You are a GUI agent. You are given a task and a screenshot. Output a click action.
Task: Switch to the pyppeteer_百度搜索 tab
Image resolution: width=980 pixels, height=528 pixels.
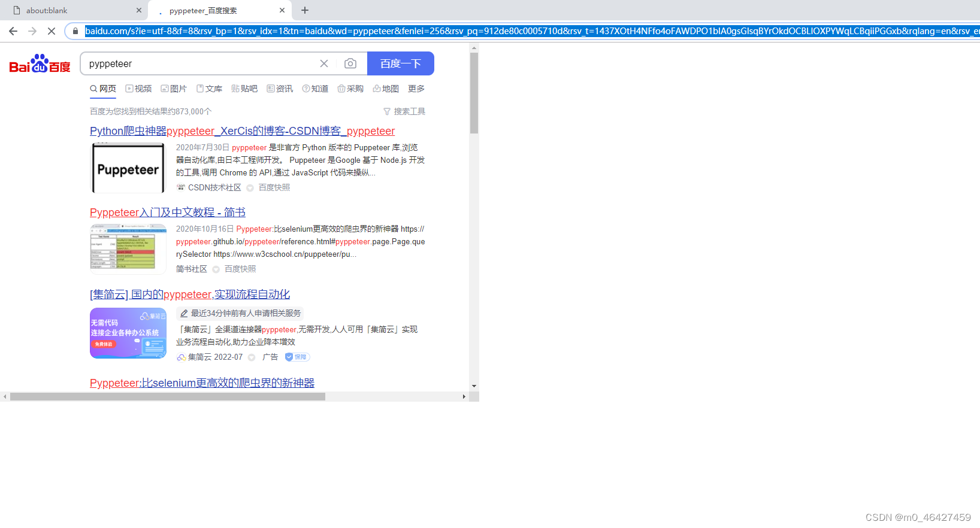(x=219, y=10)
